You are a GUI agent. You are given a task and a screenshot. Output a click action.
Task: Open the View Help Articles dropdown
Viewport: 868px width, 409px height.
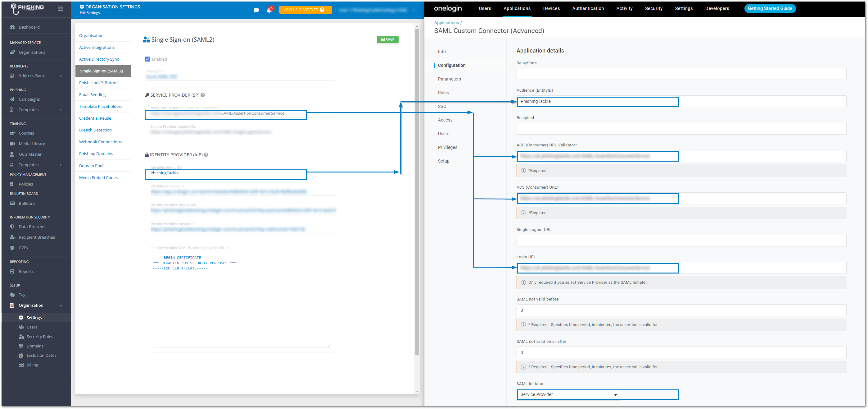[305, 10]
